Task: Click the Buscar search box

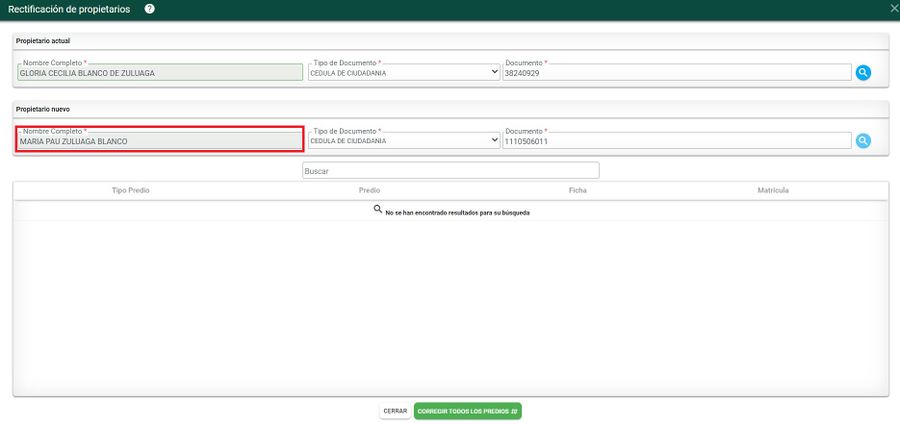Action: coord(450,171)
